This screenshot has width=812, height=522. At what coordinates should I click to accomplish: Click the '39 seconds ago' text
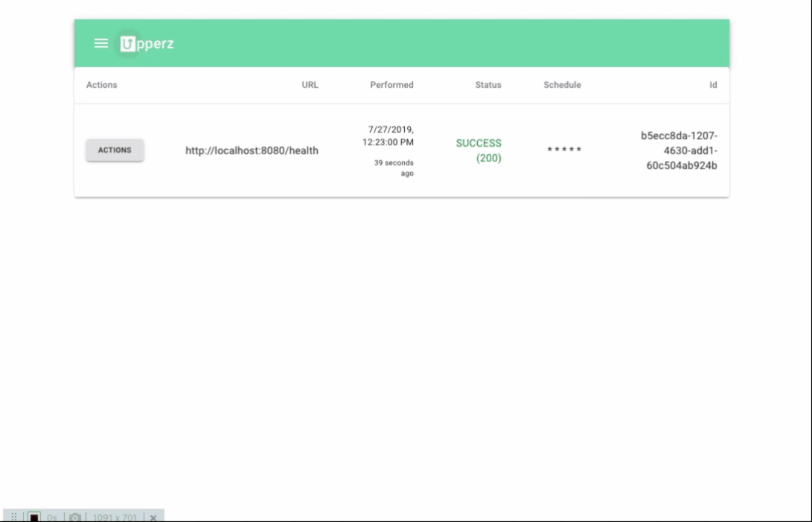394,168
